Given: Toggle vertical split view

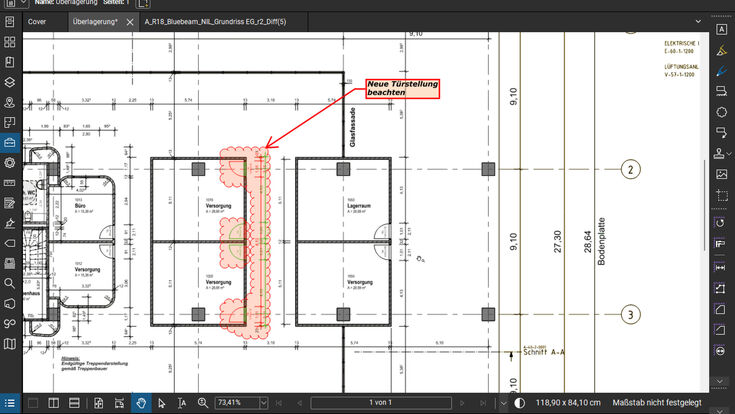Looking at the screenshot, I should (53, 403).
